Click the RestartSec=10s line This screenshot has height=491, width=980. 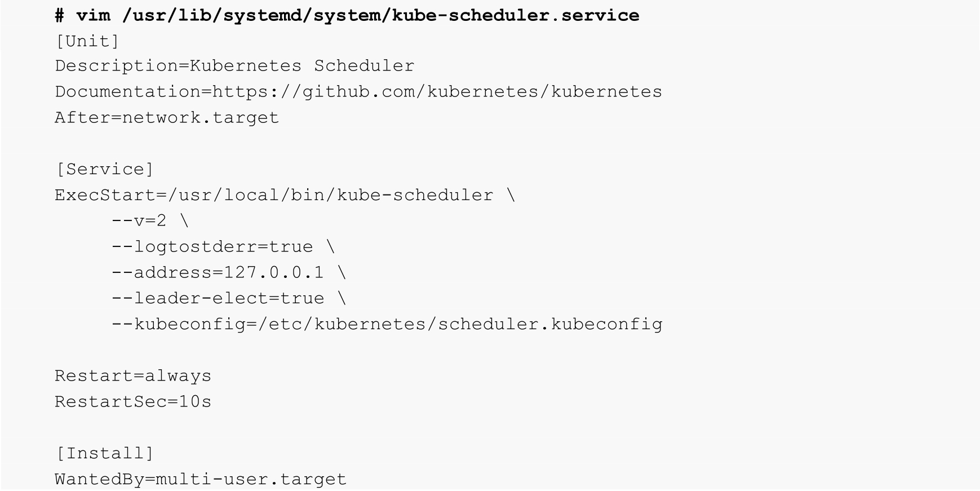click(x=133, y=402)
